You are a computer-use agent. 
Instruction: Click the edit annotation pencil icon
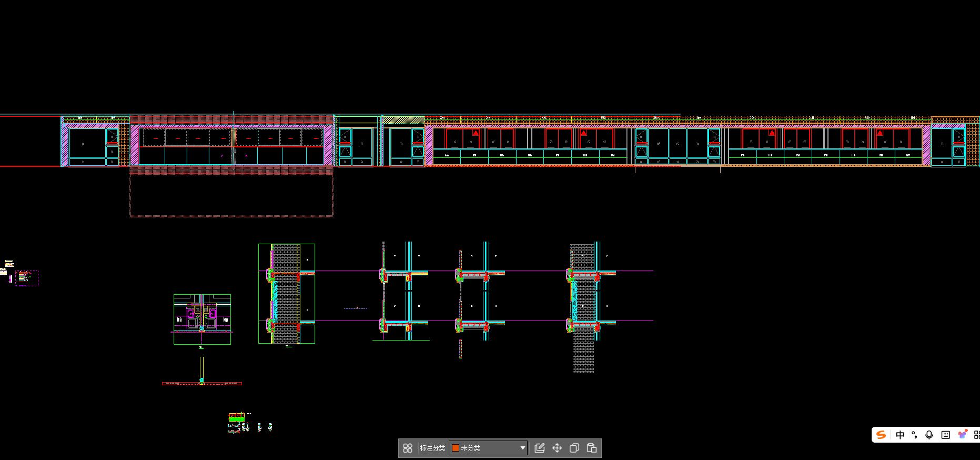539,448
